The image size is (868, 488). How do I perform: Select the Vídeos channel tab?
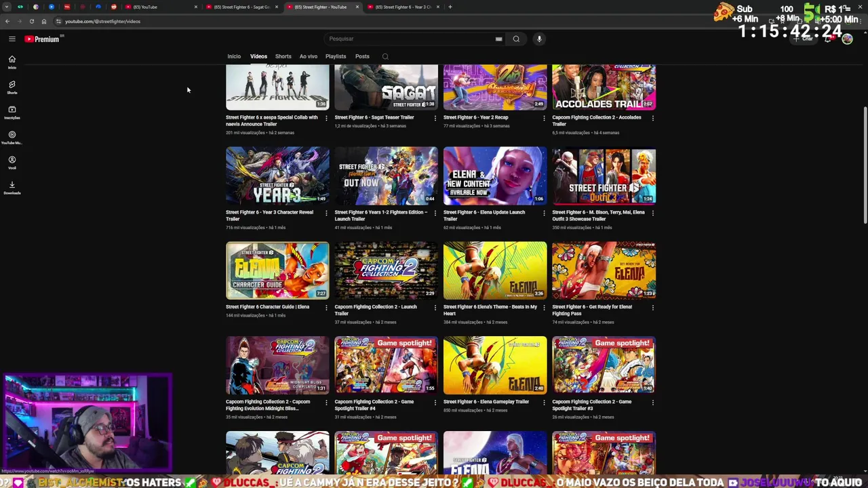pyautogui.click(x=258, y=56)
